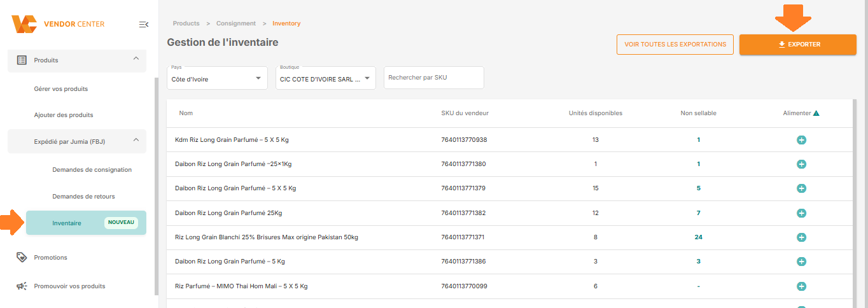
Task: Open Ajouter des produits menu item
Action: (64, 115)
